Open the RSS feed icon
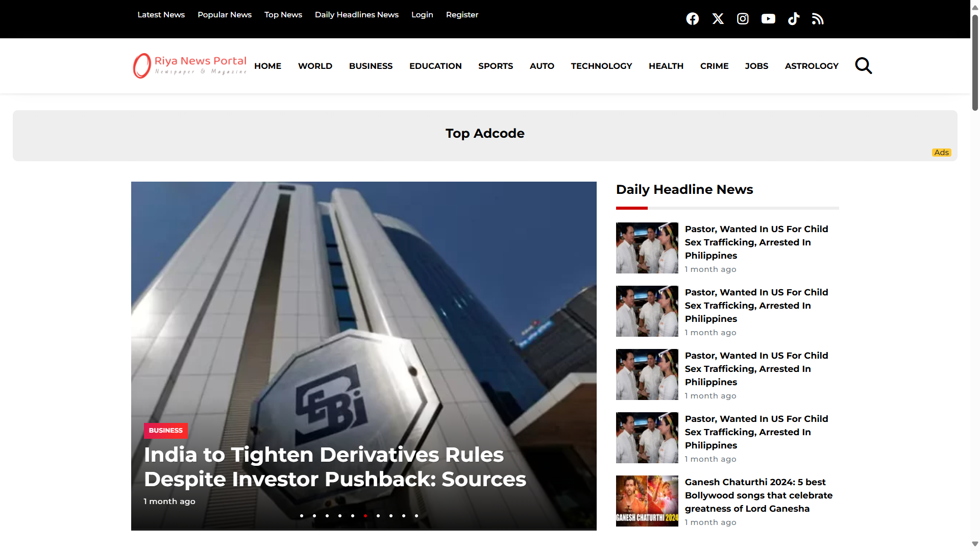Screen dimensions: 980x551 (x=818, y=19)
